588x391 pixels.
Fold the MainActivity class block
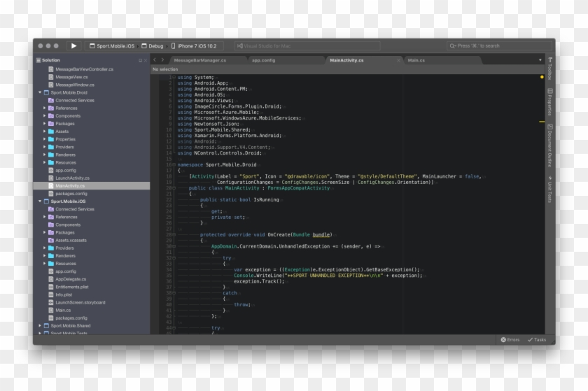(x=174, y=188)
